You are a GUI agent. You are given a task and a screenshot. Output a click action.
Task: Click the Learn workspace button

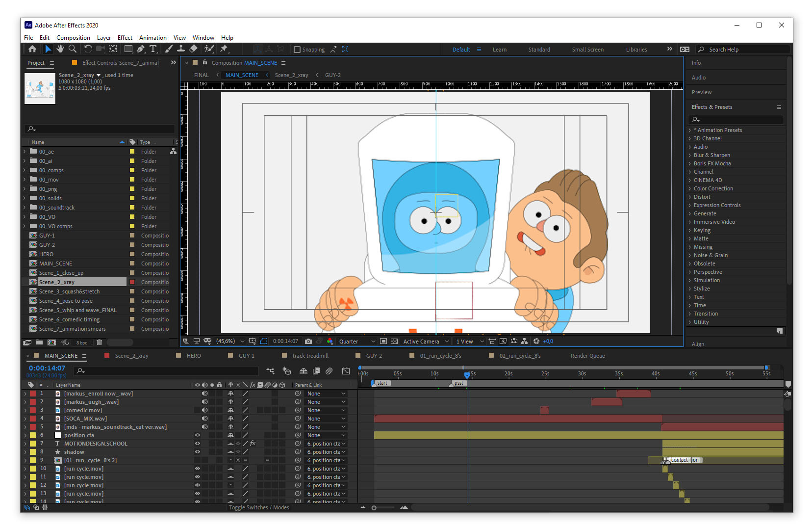499,49
